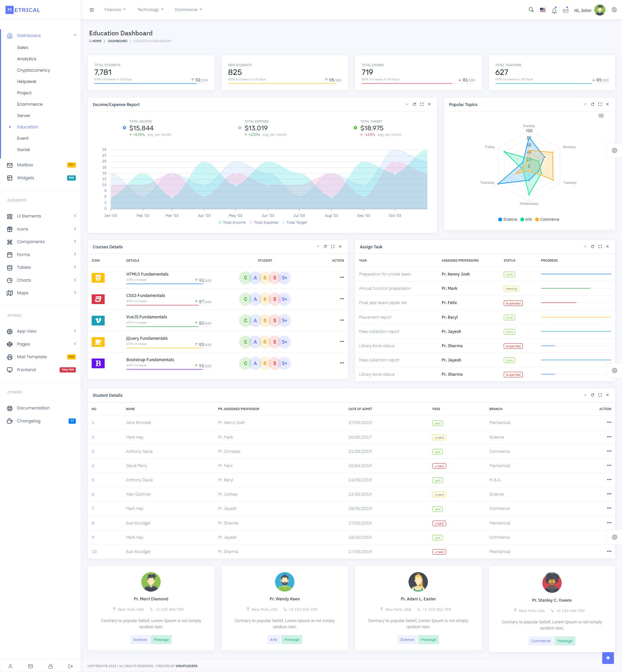
Task: Open the Features dropdown menu
Action: pyautogui.click(x=115, y=10)
